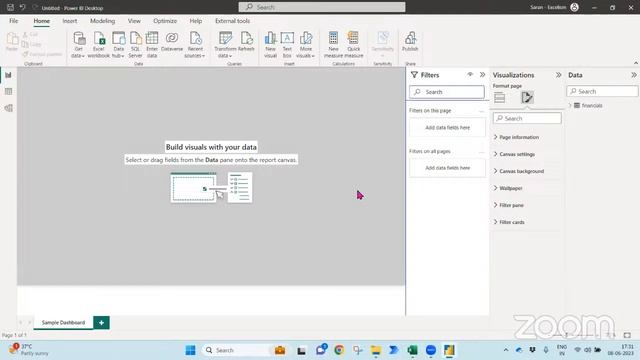This screenshot has height=360, width=640.
Task: Open the Enter data table tool
Action: tap(152, 45)
